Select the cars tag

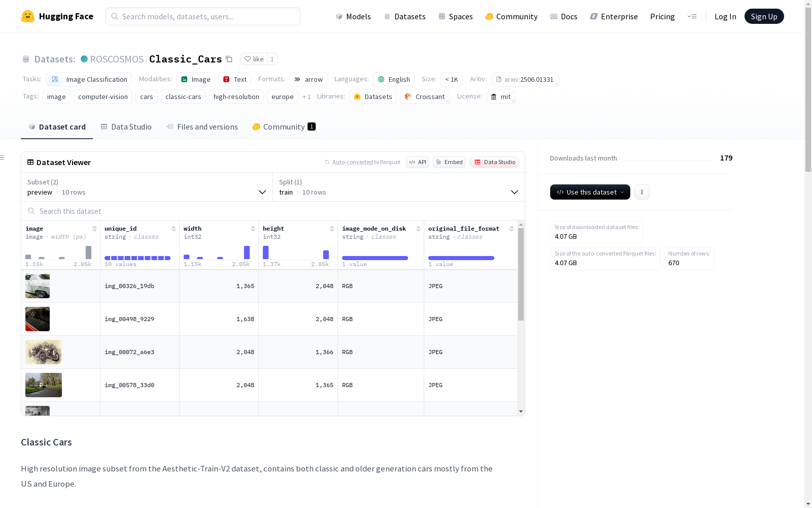[x=147, y=97]
